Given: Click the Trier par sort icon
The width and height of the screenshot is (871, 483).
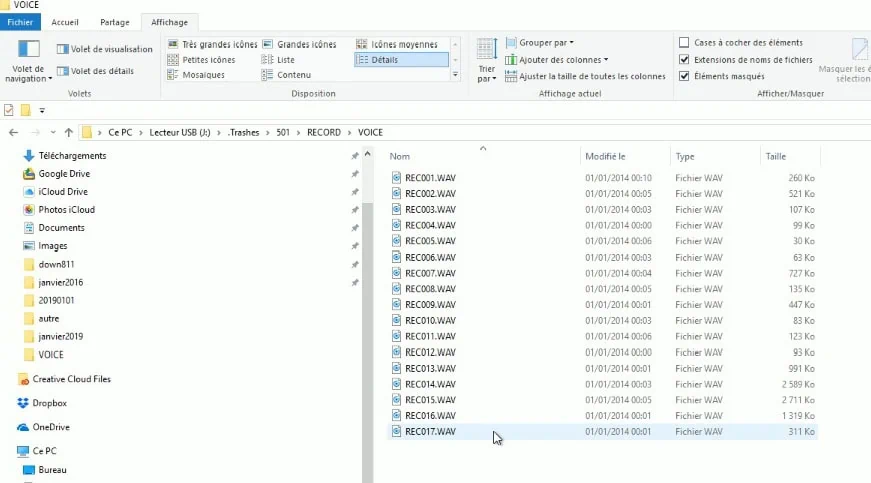Looking at the screenshot, I should pos(487,50).
